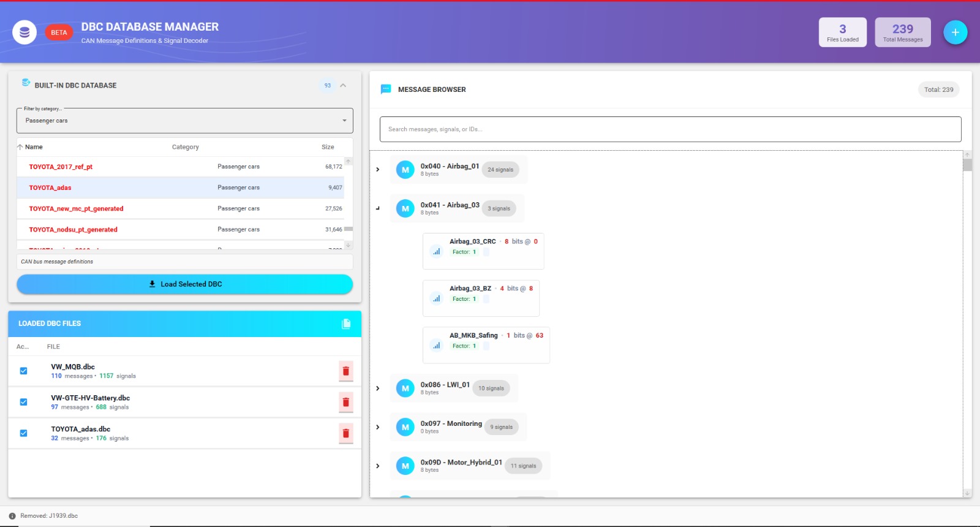980x527 pixels.
Task: Expand the 0x040 Airbag_01 message
Action: point(378,170)
